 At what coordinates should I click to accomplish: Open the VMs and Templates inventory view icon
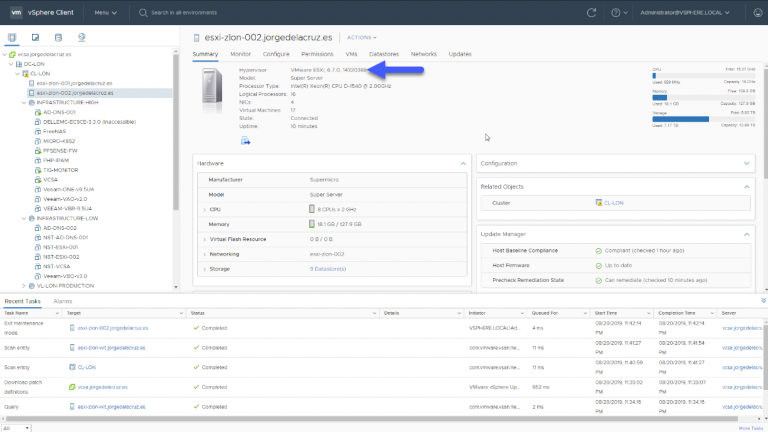(x=35, y=37)
